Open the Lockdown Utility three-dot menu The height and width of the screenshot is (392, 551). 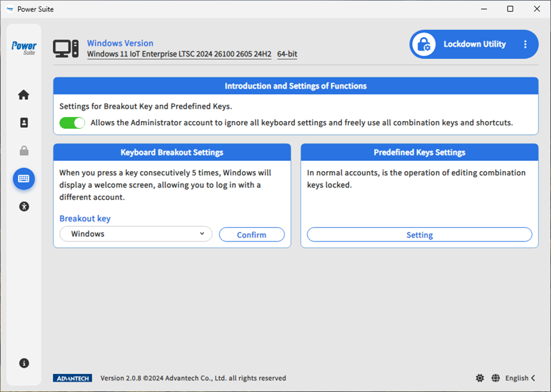tap(525, 45)
